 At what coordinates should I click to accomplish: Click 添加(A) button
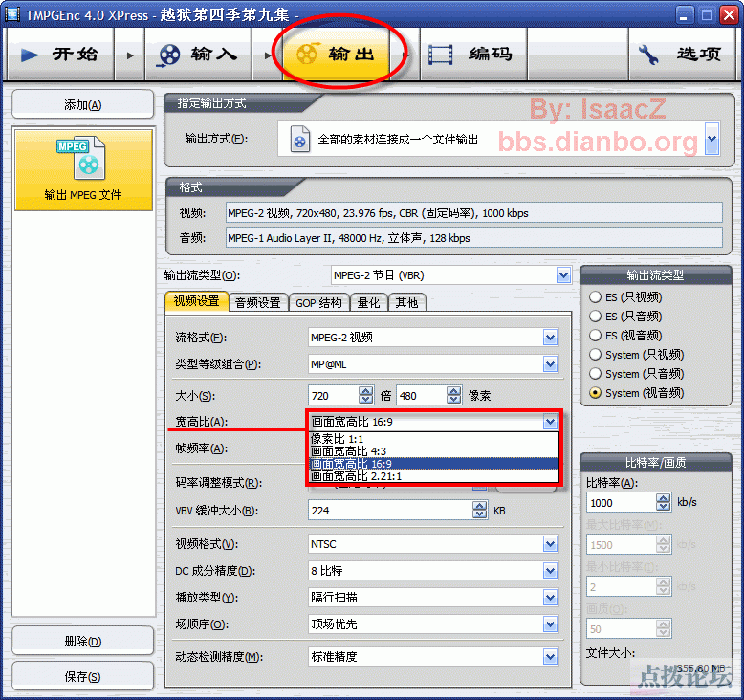[82, 104]
